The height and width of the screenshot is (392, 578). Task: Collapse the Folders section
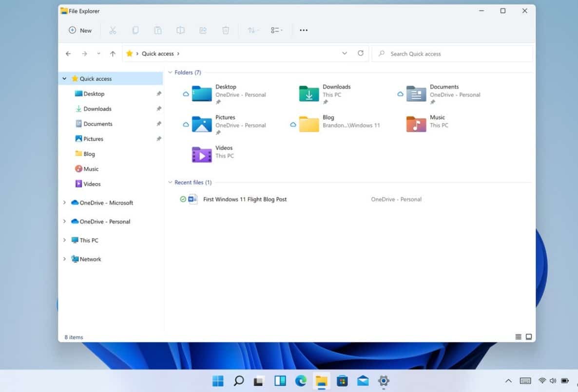click(170, 72)
